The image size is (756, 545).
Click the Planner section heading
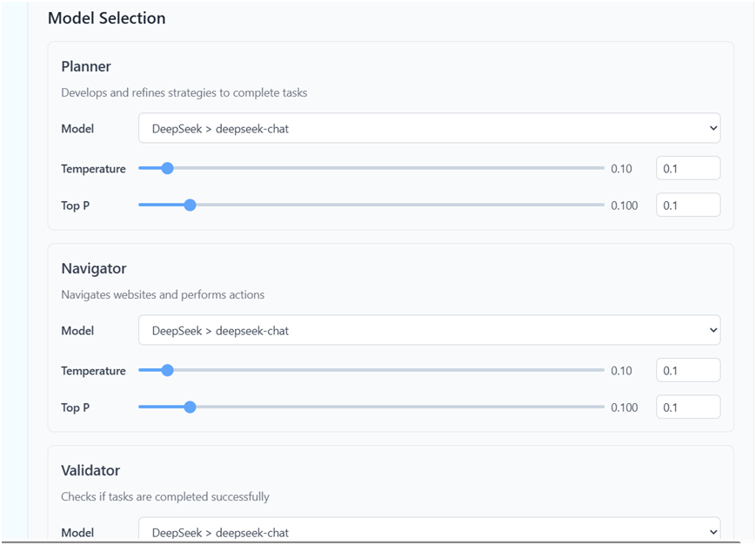tap(86, 66)
